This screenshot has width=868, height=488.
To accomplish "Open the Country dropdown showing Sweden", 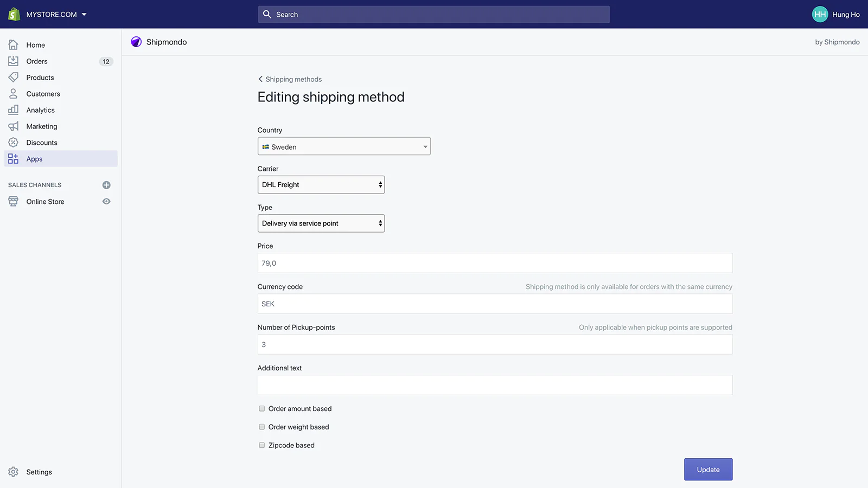I will pos(344,146).
